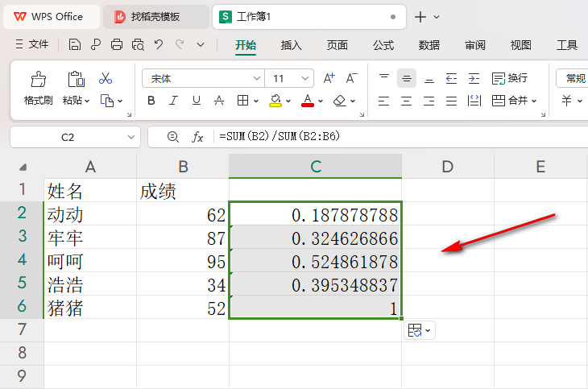The height and width of the screenshot is (389, 588).
Task: Increase font size with A+ icon
Action: click(329, 78)
